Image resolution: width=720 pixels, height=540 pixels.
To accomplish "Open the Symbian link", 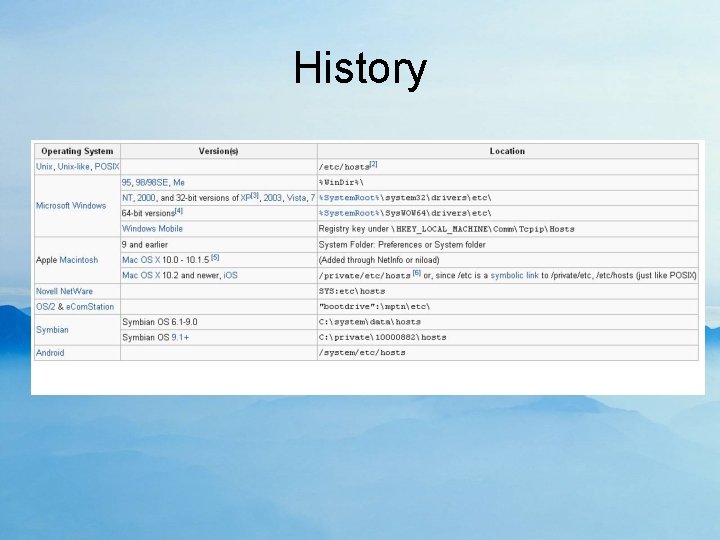I will pyautogui.click(x=52, y=330).
